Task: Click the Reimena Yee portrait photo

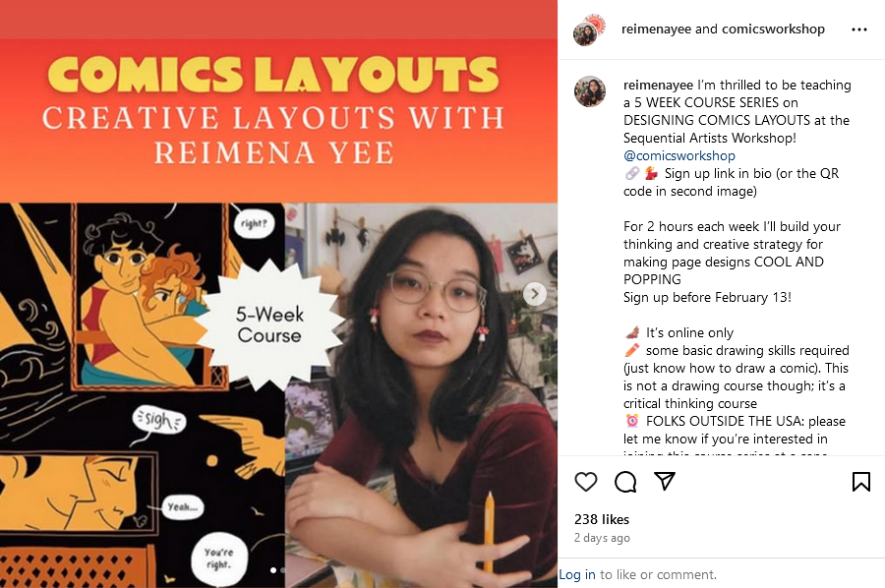Action: (x=421, y=395)
